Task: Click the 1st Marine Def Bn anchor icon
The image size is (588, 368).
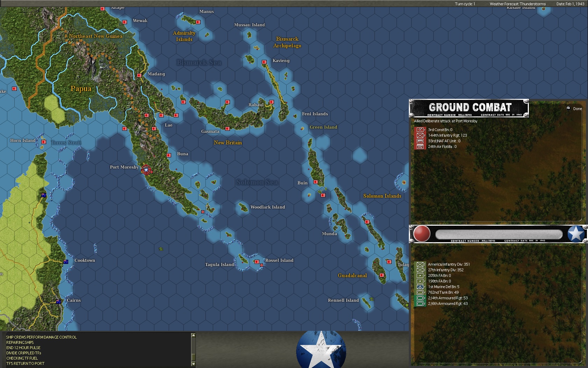Action: (x=420, y=287)
